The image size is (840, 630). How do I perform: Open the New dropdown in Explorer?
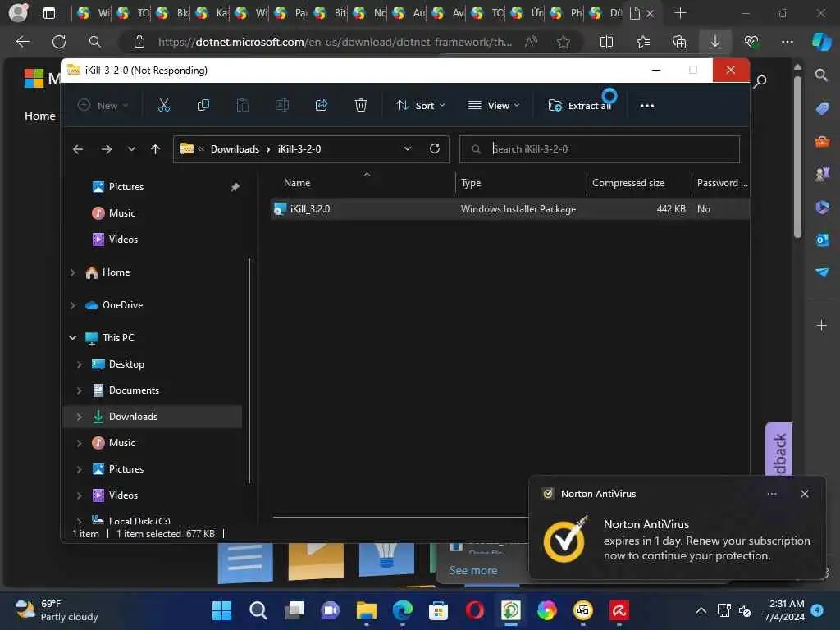pos(103,106)
